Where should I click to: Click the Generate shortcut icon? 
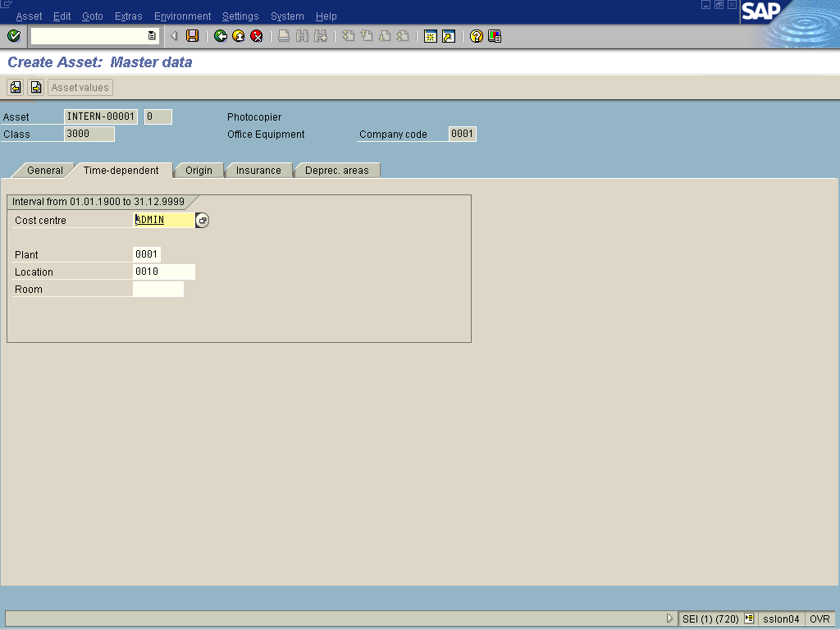[448, 36]
